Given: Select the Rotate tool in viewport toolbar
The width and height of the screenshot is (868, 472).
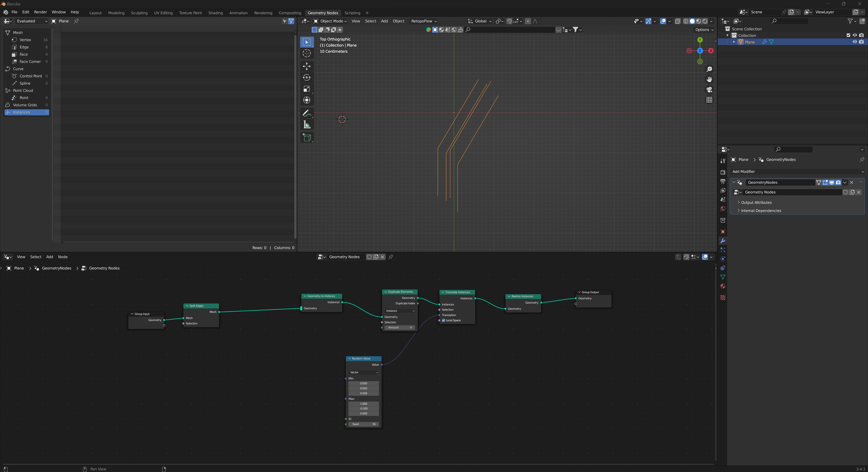Looking at the screenshot, I should [x=307, y=77].
